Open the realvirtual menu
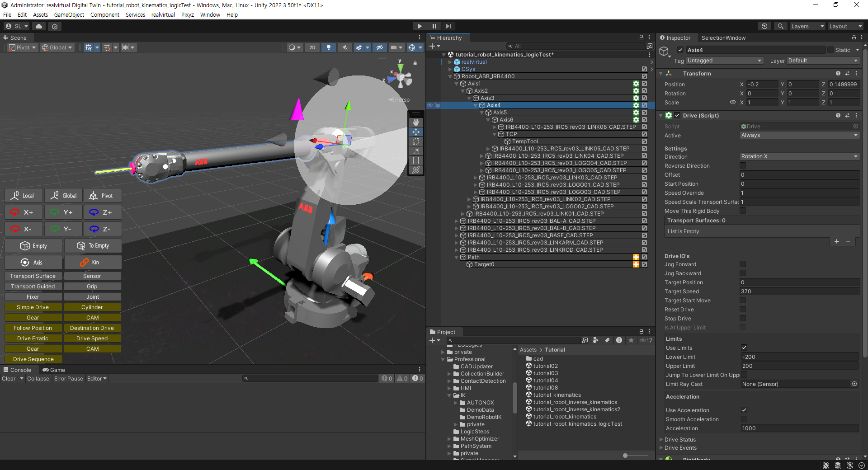Image resolution: width=868 pixels, height=470 pixels. tap(163, 14)
